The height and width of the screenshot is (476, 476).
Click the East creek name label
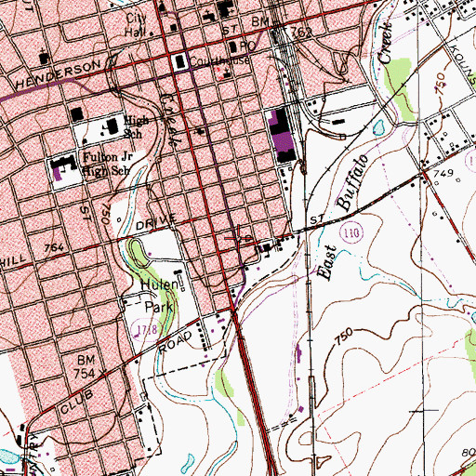point(326,263)
